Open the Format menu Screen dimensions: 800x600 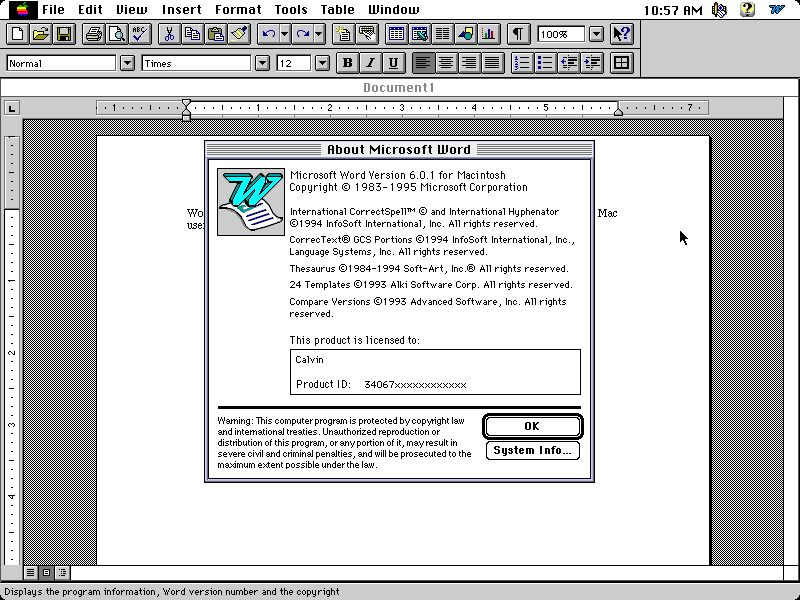point(238,9)
